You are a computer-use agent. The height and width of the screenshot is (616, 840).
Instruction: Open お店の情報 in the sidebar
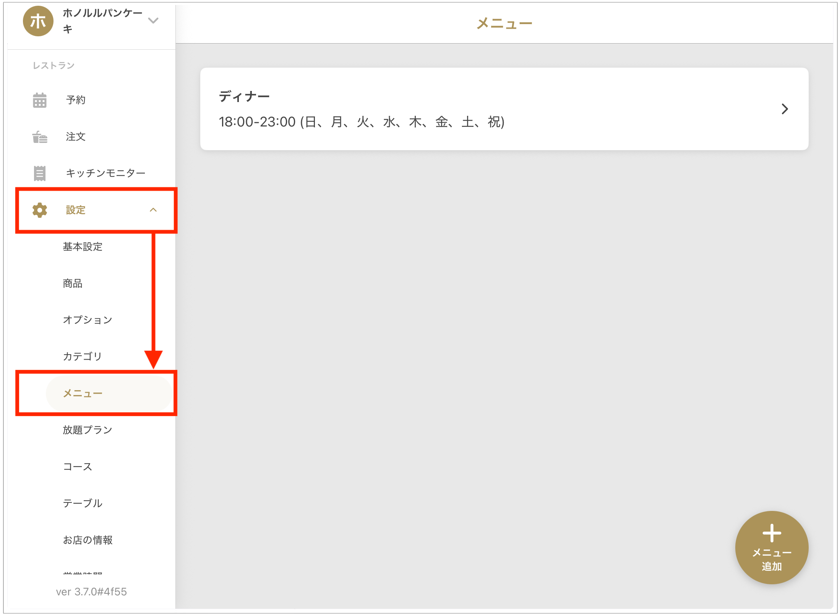[88, 540]
